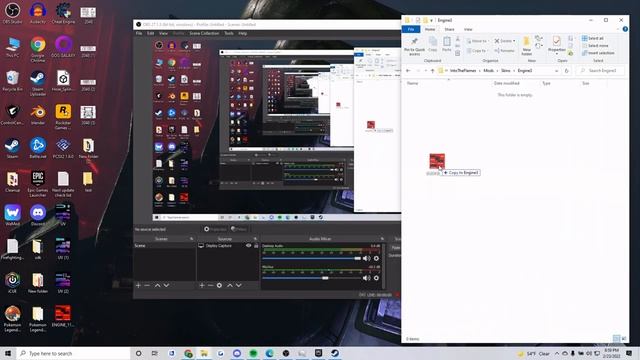Expand Delete dropdown in Explorer ribbon
The image size is (640, 360).
point(513,41)
